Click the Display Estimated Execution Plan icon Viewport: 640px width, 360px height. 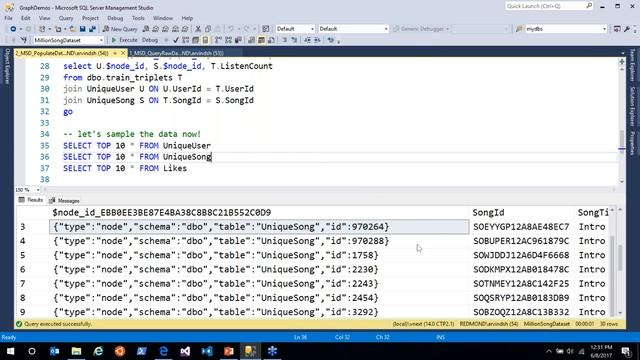[186, 40]
